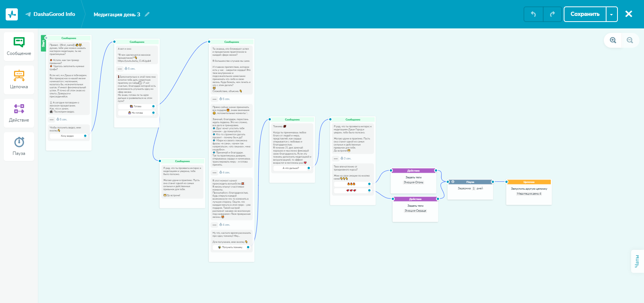Viewport: 644px width, 303px height.
Task: Click the "Эмоция-Сердце" tag
Action: pyautogui.click(x=416, y=211)
